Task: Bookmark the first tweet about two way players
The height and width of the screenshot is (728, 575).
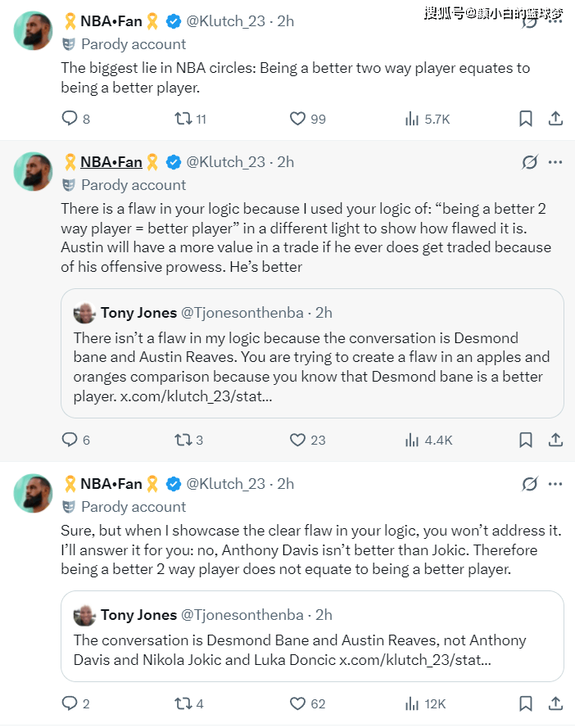Action: point(526,119)
